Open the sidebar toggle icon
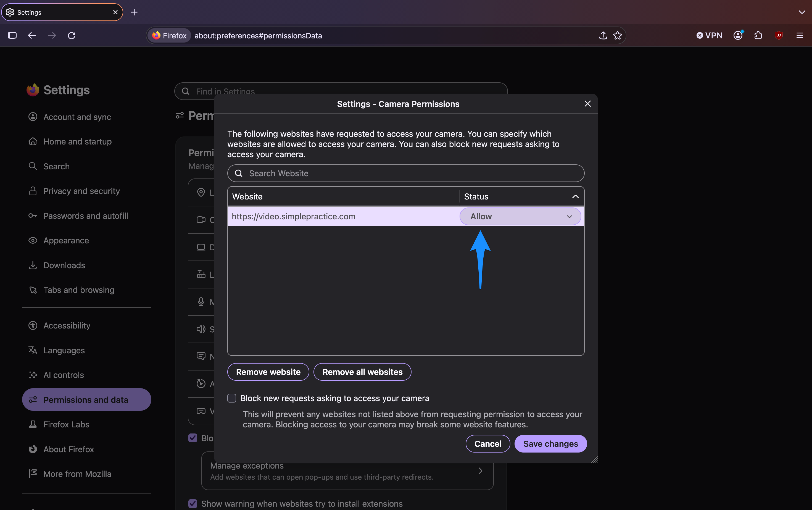Screen dimensions: 812x510 coord(12,35)
